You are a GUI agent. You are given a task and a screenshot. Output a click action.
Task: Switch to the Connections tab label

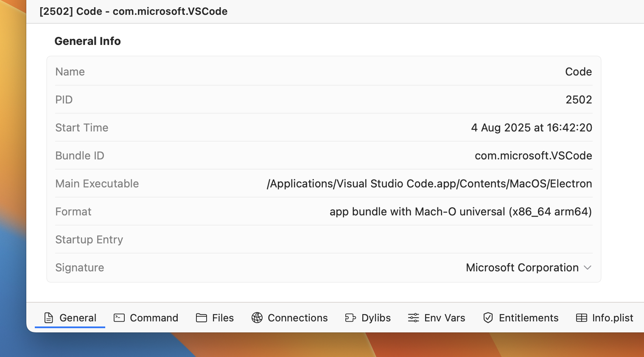[x=297, y=318]
